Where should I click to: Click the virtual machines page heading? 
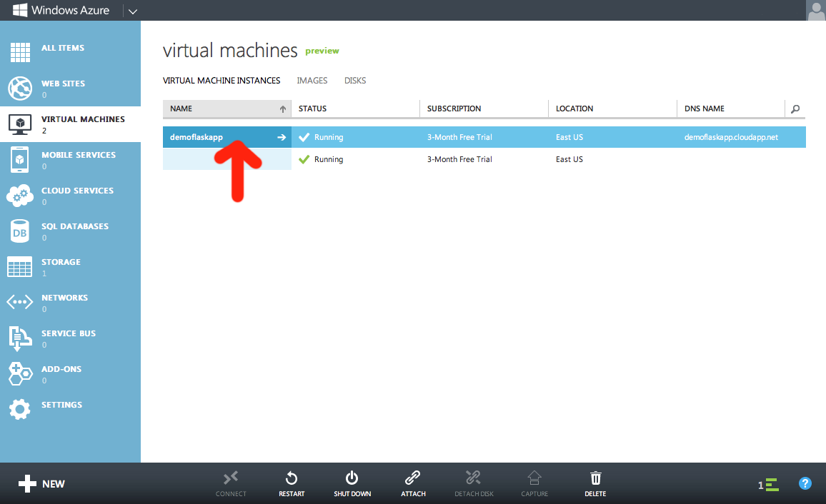[x=229, y=51]
